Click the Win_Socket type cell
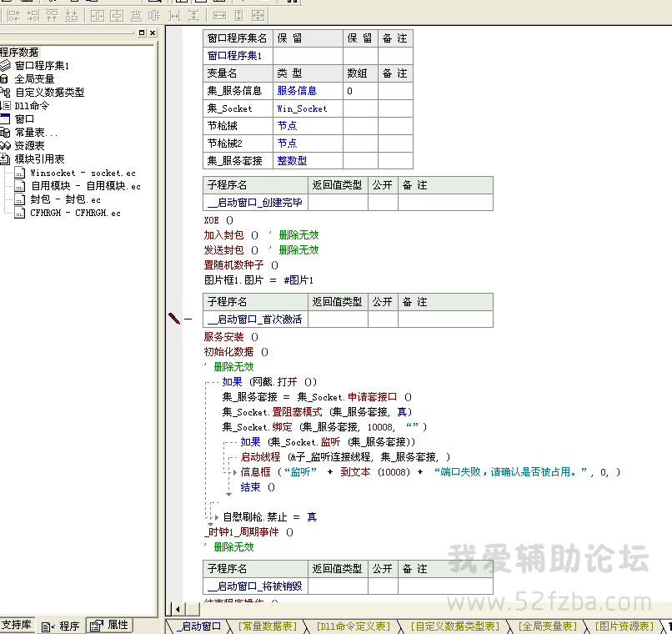The width and height of the screenshot is (672, 634). pyautogui.click(x=308, y=108)
